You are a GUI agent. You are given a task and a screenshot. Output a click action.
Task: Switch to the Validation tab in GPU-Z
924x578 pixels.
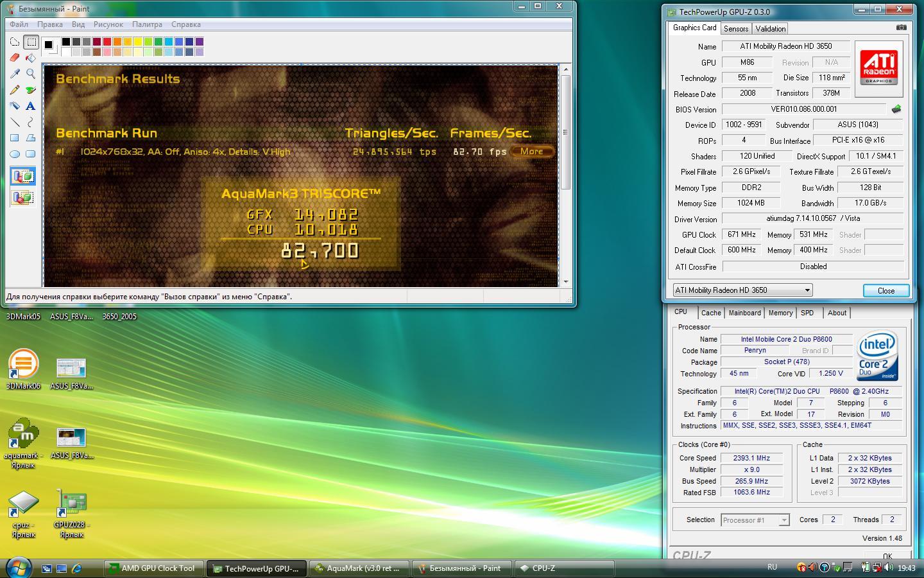click(770, 29)
